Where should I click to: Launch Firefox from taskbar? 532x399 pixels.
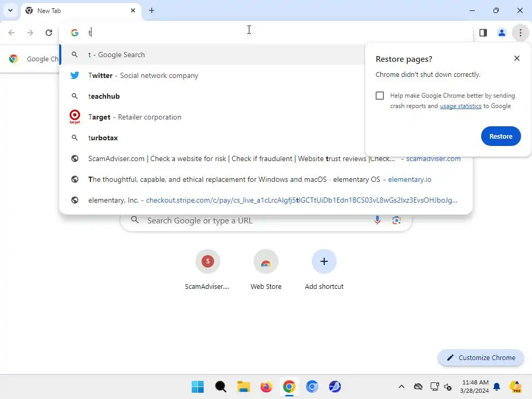tap(267, 387)
